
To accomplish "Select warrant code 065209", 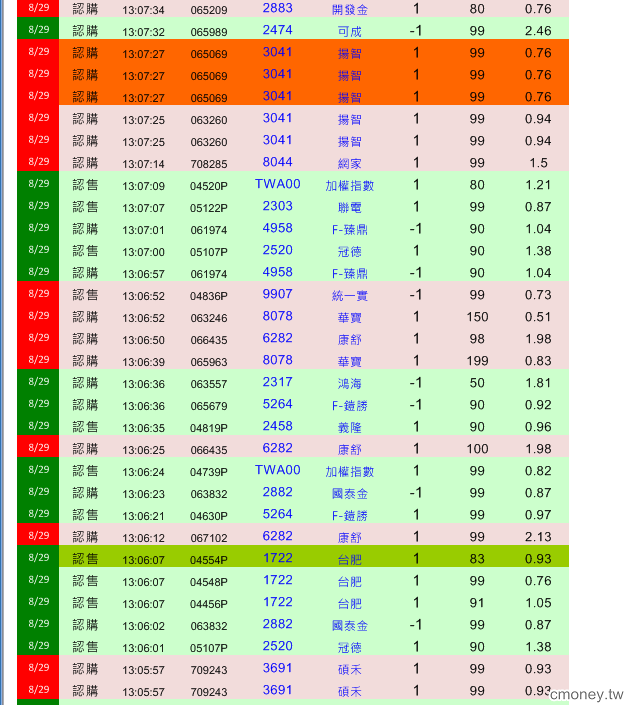I will click(209, 10).
